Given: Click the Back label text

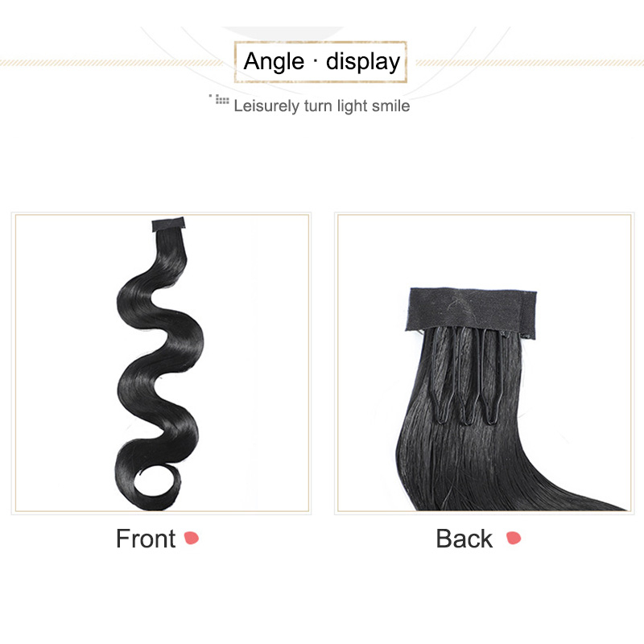Looking at the screenshot, I should point(464,539).
